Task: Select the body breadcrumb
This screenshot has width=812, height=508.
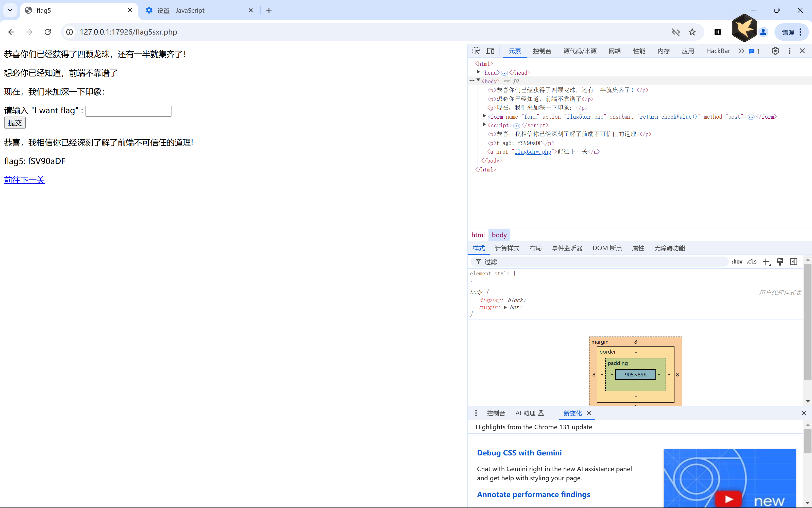Action: pos(499,235)
